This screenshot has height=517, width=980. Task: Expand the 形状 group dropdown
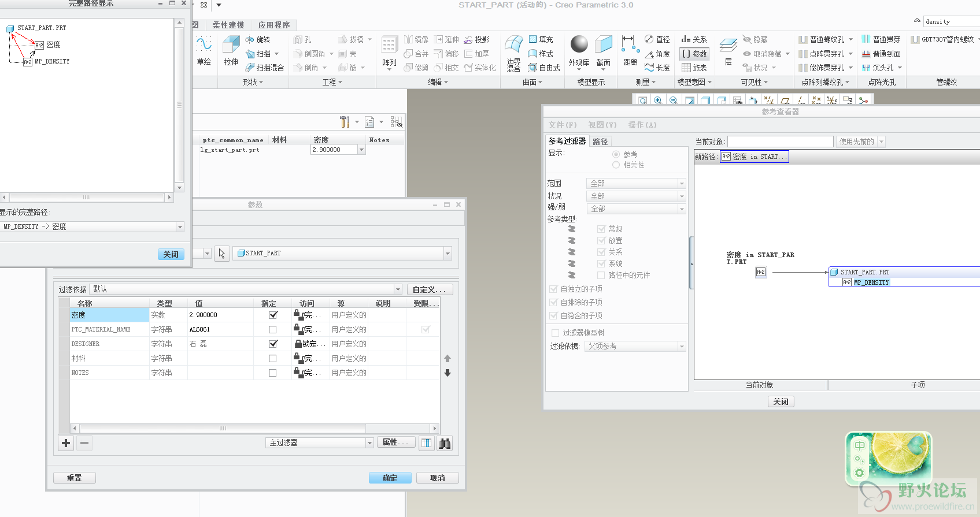click(253, 83)
